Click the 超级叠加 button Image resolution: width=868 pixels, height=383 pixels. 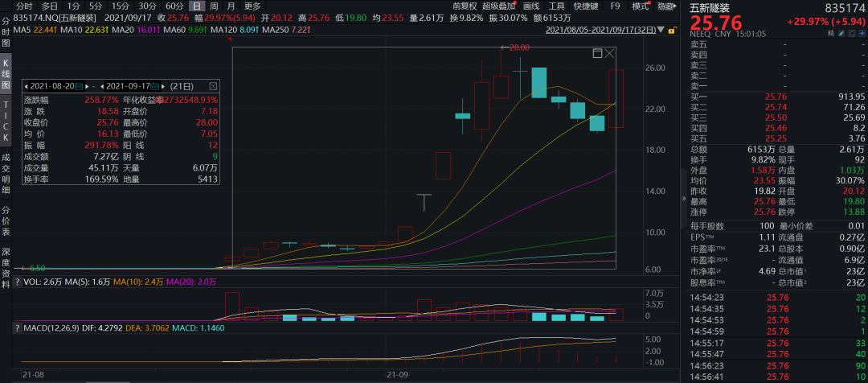coord(499,6)
